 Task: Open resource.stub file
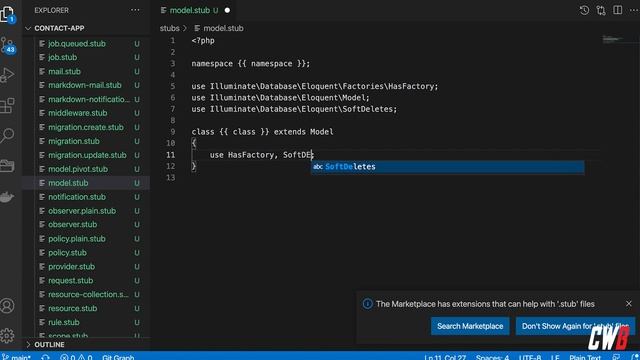72,308
